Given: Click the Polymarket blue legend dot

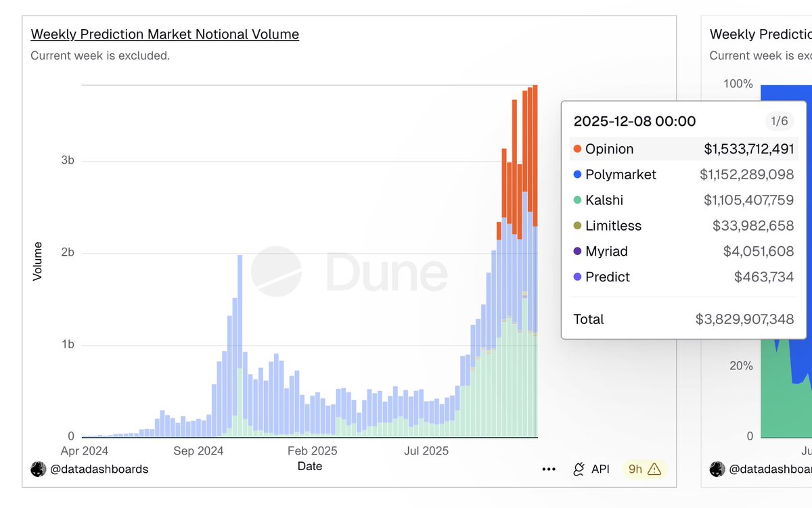Looking at the screenshot, I should (x=577, y=175).
